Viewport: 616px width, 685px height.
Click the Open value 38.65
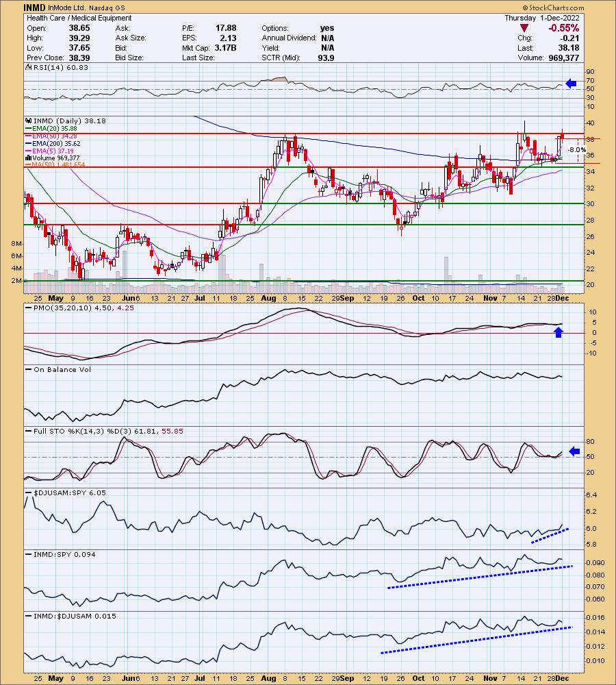[79, 28]
